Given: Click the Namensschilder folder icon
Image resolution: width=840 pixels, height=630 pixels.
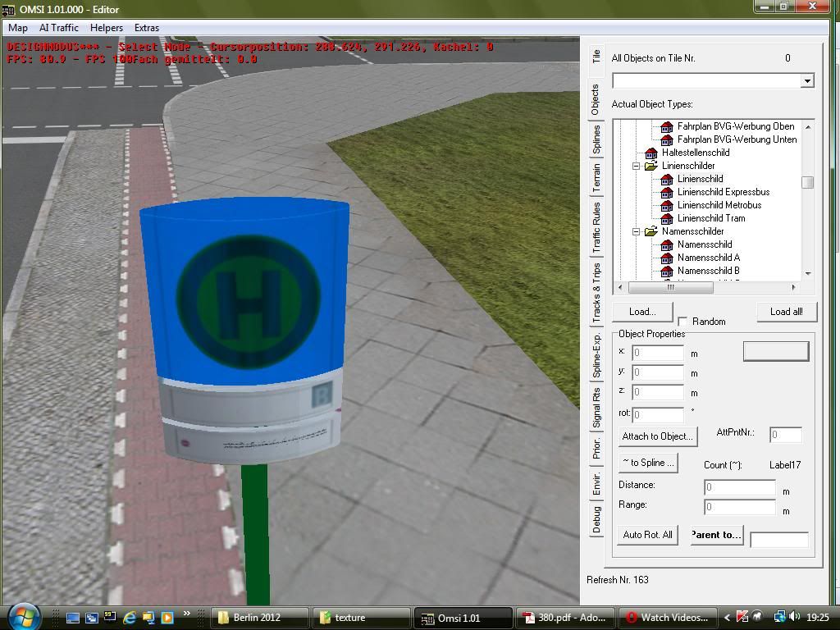Looking at the screenshot, I should 651,232.
